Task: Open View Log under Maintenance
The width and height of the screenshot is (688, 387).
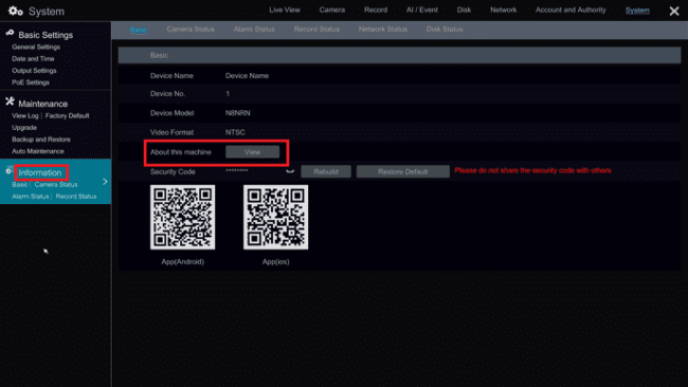Action: point(25,116)
